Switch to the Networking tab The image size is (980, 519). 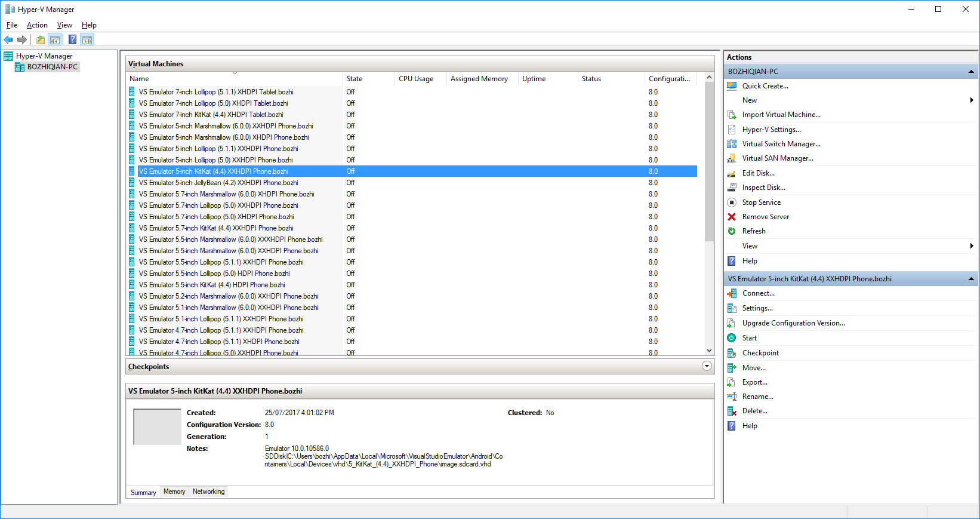[x=209, y=492]
